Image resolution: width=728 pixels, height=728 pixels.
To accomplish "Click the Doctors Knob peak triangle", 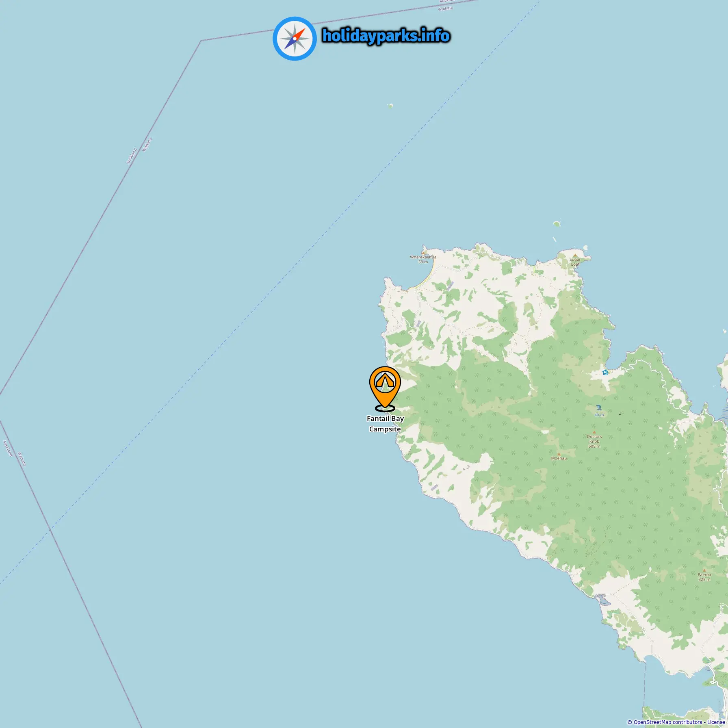I will pos(594,432).
